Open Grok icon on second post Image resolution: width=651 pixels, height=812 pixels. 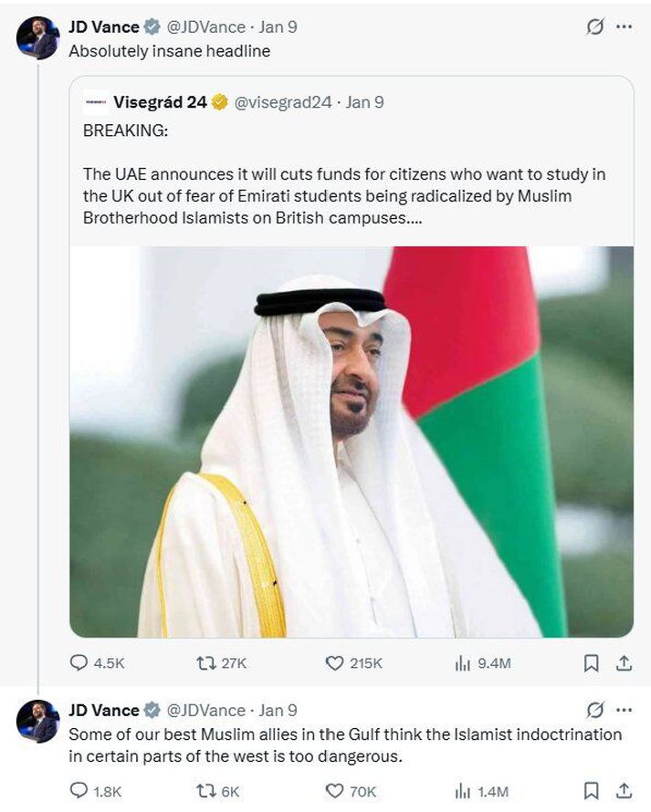click(594, 710)
